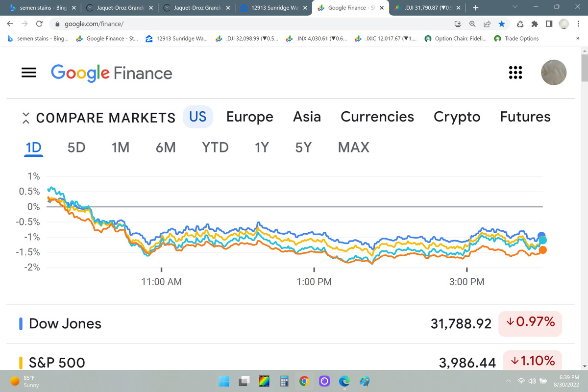Click the Dow Jones 0.97% change badge
This screenshot has height=392, width=588.
click(x=530, y=323)
